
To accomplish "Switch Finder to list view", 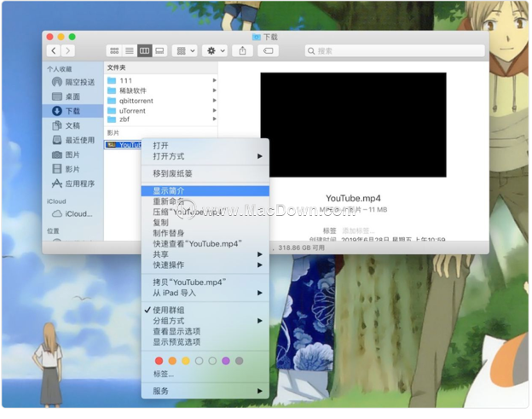I will tap(130, 51).
